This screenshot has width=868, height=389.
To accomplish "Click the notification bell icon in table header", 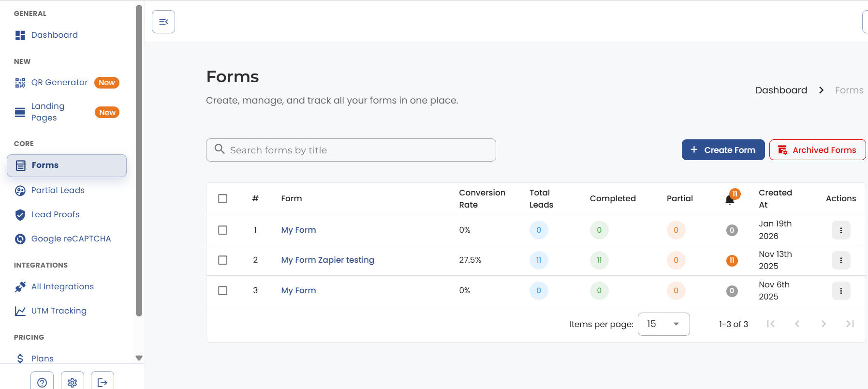I will (730, 199).
